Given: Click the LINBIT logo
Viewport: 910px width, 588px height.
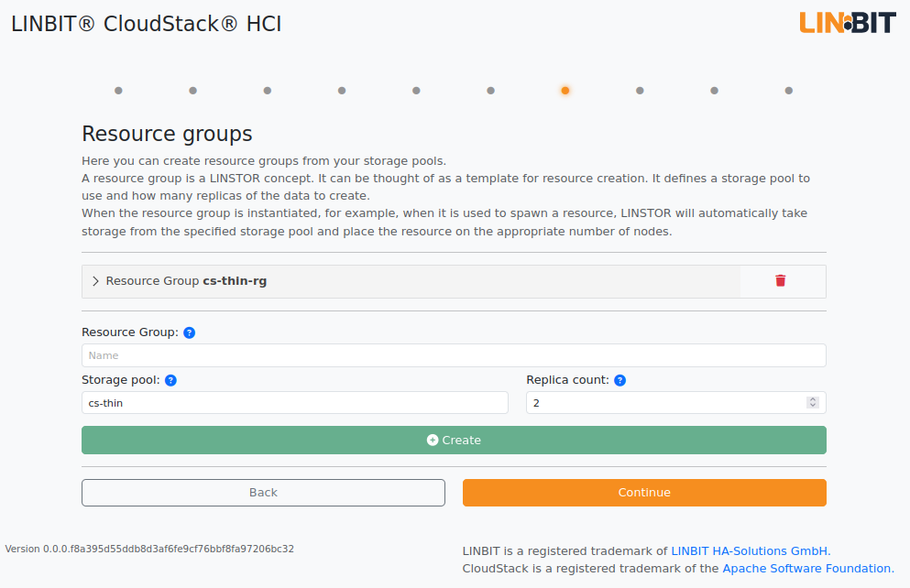Looking at the screenshot, I should click(848, 23).
